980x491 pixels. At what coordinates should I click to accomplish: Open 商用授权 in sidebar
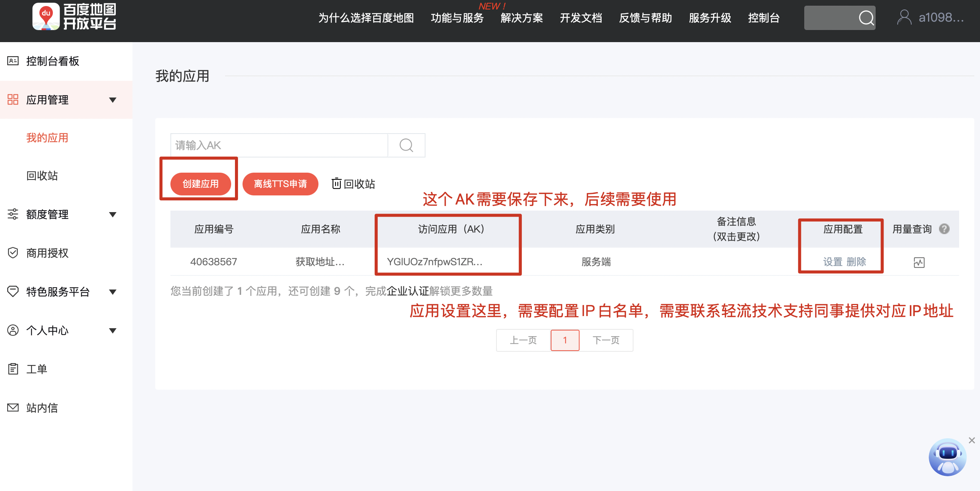[47, 253]
